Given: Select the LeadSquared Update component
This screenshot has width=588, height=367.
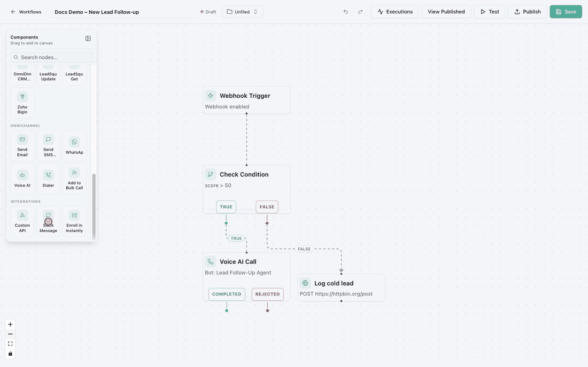Looking at the screenshot, I should pyautogui.click(x=48, y=75).
